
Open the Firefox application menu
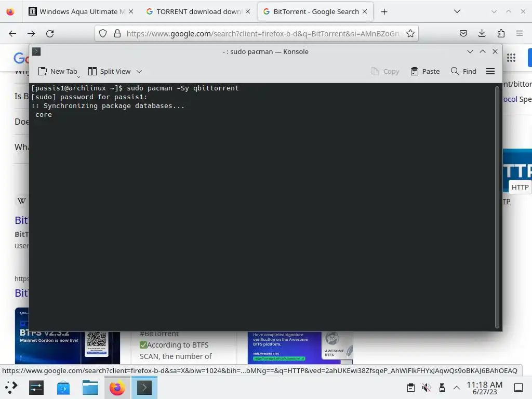pyautogui.click(x=520, y=33)
